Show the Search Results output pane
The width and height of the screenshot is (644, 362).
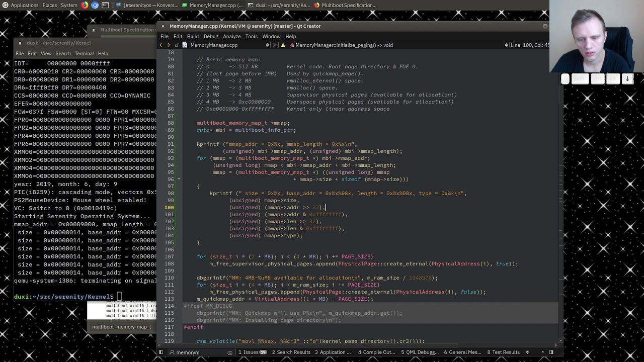click(291, 352)
